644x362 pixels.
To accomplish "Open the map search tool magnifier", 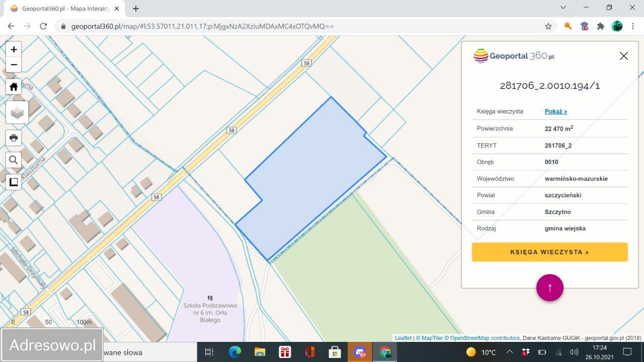I will [x=14, y=160].
